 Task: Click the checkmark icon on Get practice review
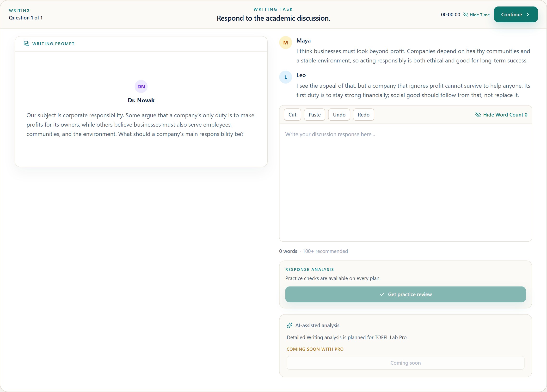[382, 294]
